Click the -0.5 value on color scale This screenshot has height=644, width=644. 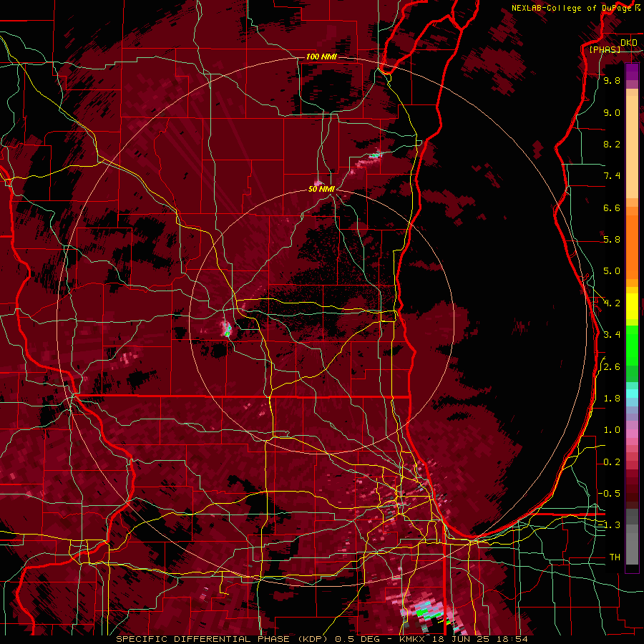(610, 493)
